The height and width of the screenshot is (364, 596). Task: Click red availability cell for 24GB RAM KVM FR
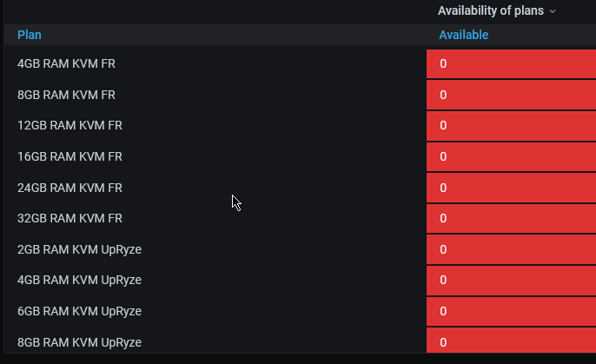click(x=511, y=188)
